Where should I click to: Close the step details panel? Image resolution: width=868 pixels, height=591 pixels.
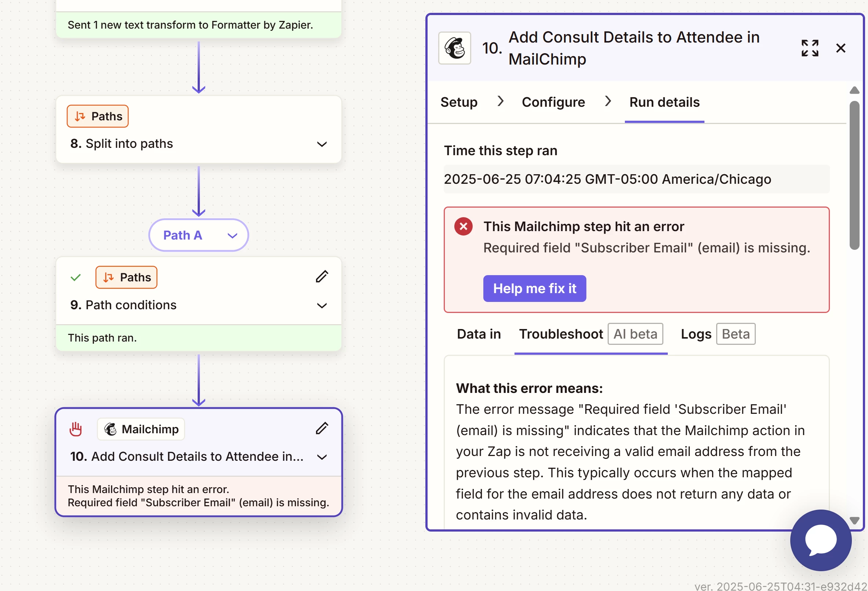point(840,48)
